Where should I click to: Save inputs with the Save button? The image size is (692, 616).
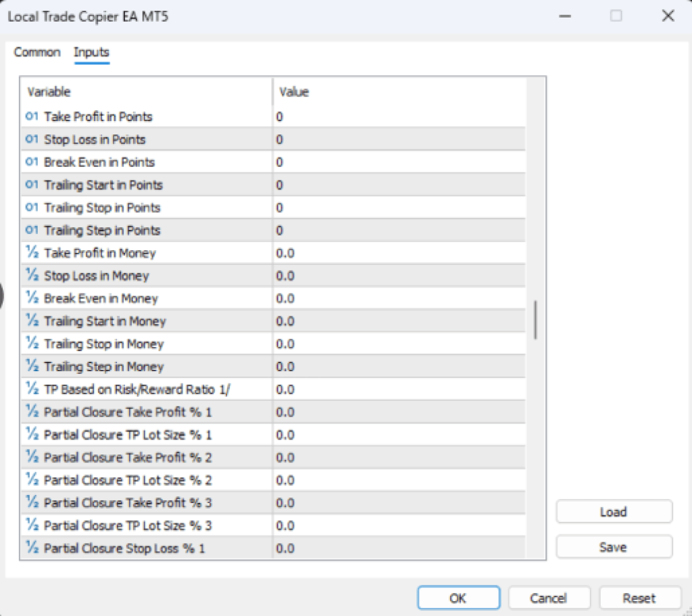(x=614, y=547)
